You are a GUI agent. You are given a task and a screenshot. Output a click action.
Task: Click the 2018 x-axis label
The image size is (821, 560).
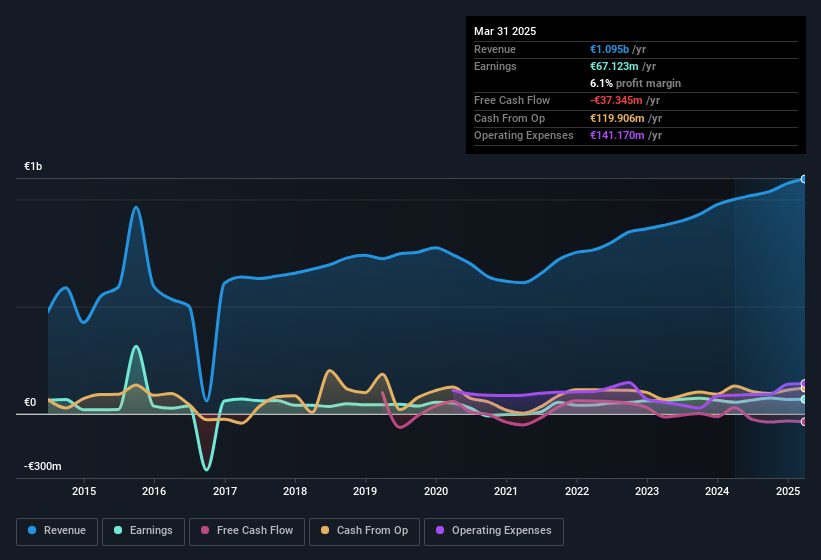(x=295, y=491)
